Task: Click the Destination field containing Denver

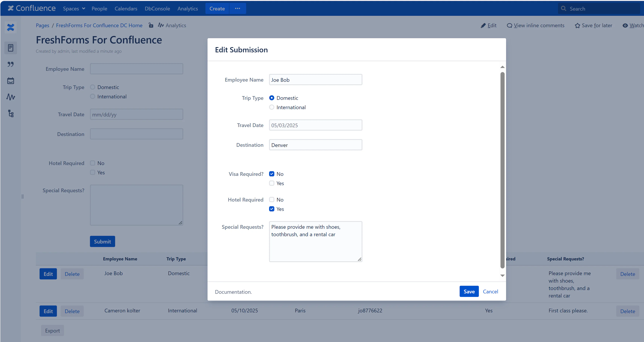Action: tap(315, 145)
